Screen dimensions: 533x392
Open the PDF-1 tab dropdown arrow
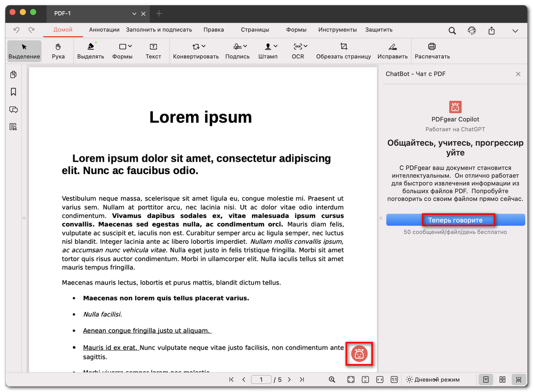click(x=134, y=13)
